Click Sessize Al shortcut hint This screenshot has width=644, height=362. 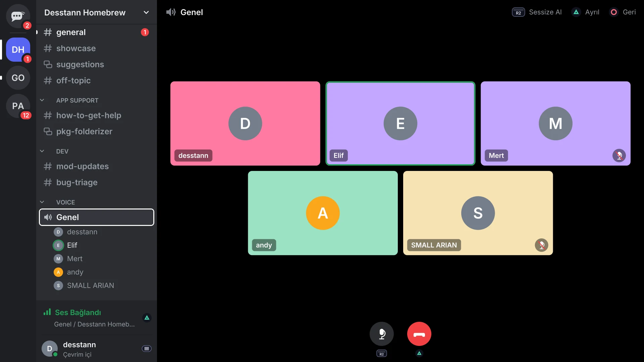[537, 12]
